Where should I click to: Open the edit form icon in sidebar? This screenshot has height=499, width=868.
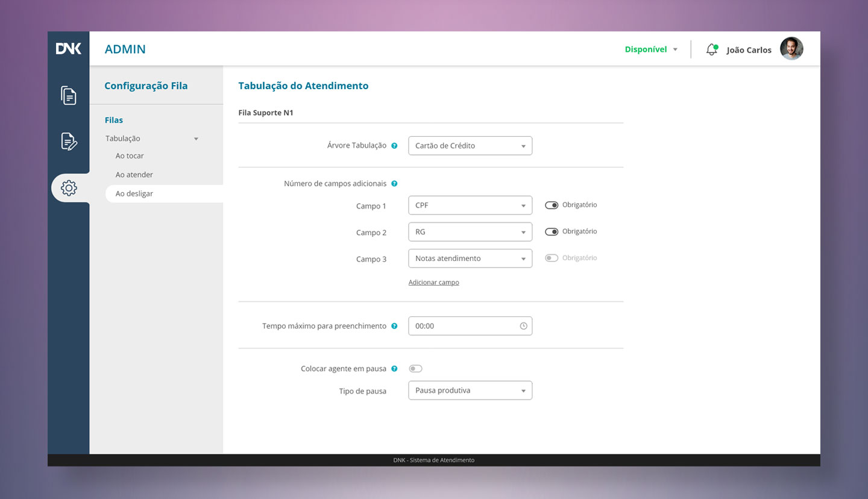point(69,142)
